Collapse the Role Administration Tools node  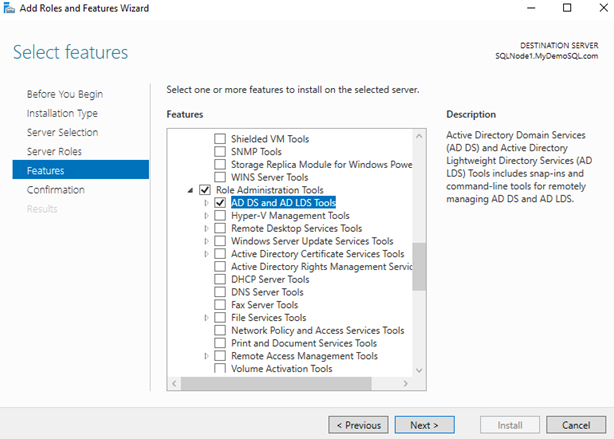tap(189, 190)
